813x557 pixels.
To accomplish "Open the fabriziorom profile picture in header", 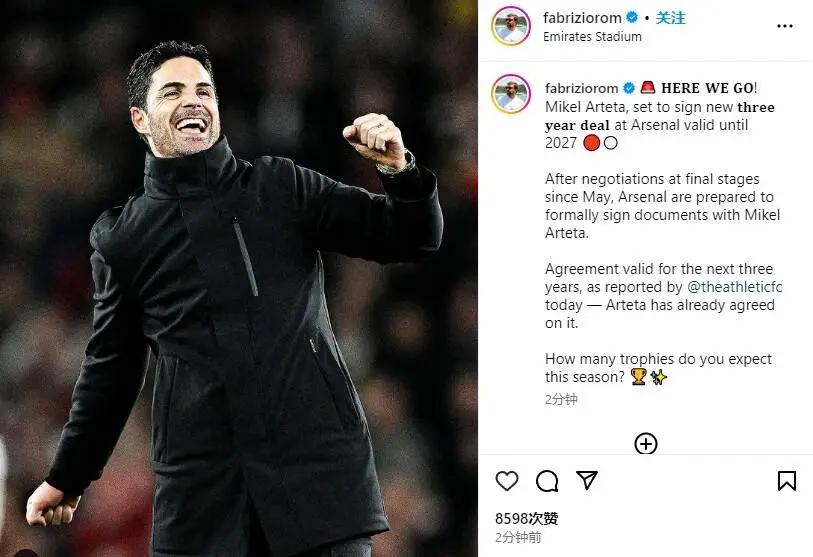I will (x=511, y=26).
